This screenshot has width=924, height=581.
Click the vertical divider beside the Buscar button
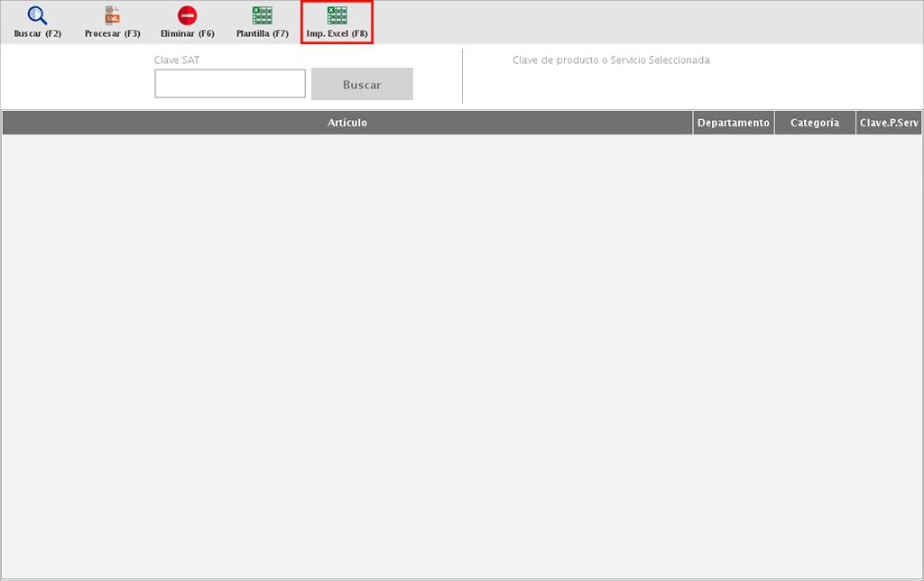pos(462,77)
